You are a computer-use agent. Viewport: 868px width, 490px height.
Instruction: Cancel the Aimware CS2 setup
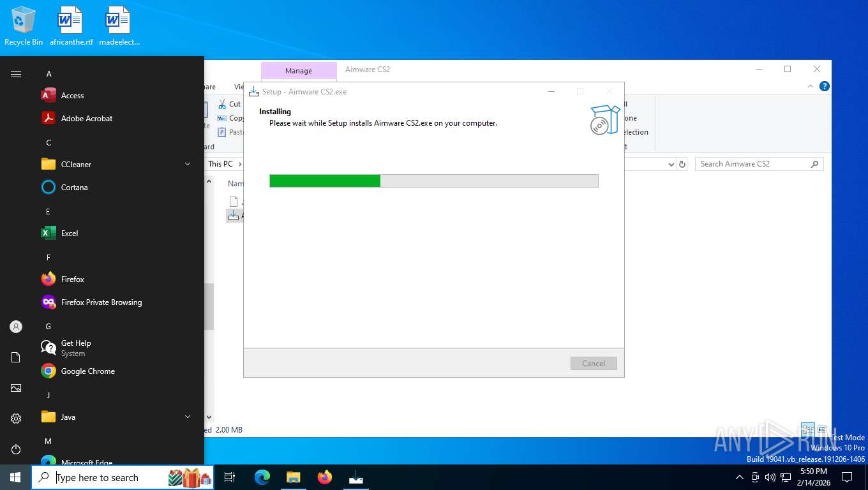[x=594, y=364]
